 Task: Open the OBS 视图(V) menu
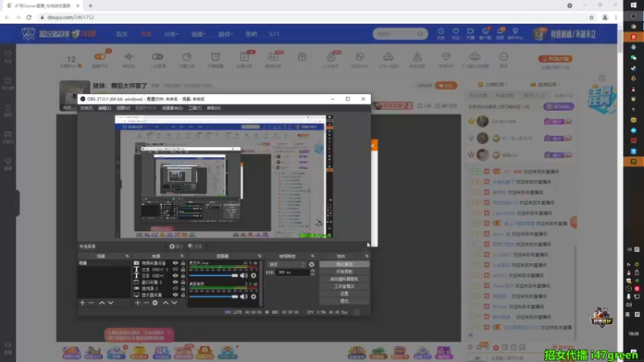123,109
